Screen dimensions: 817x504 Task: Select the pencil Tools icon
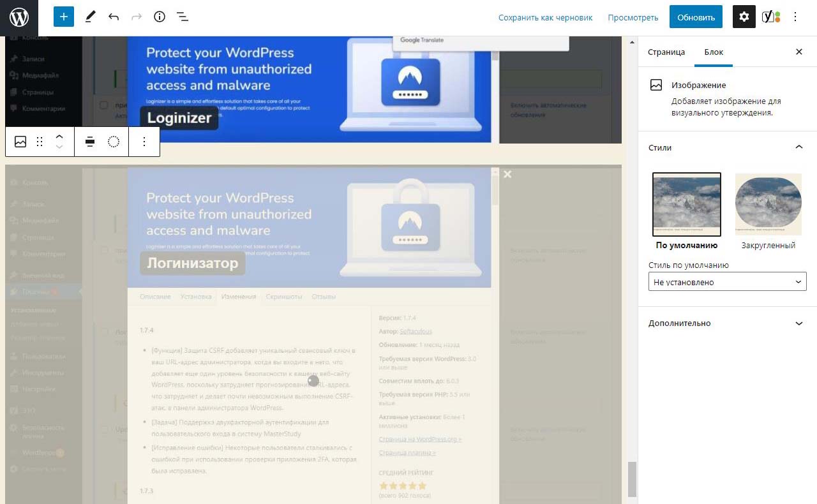pos(90,17)
